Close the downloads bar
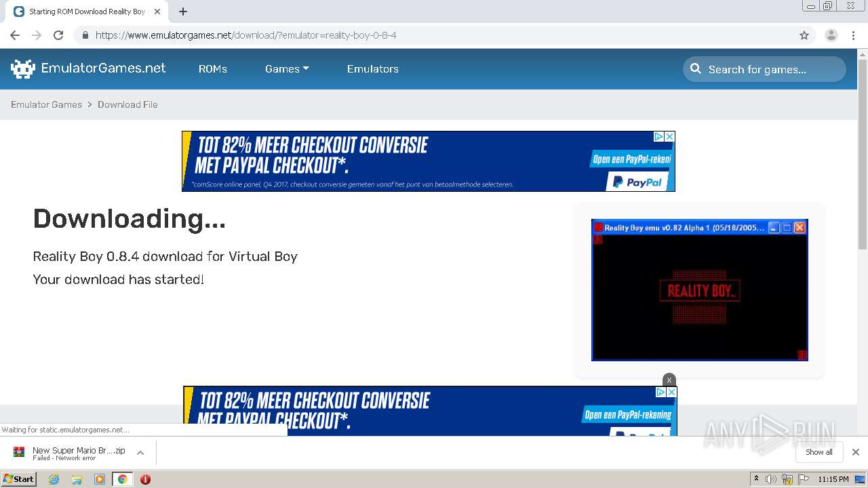 (856, 452)
